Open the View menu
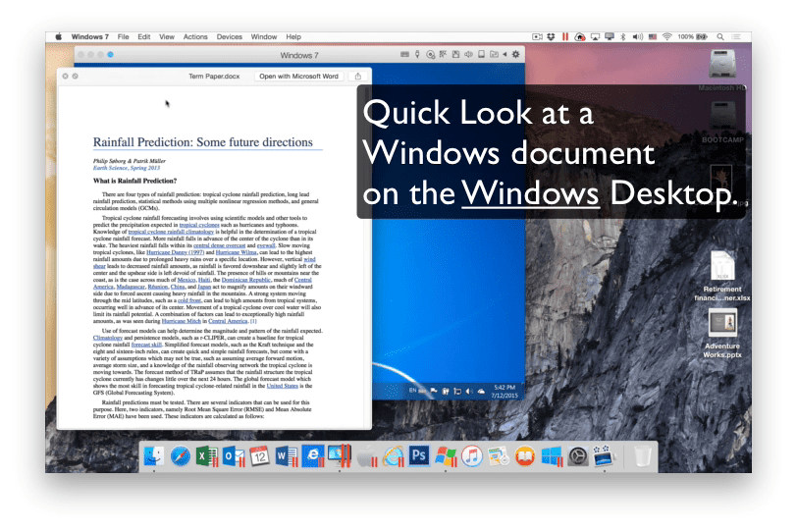Image resolution: width=797 pixels, height=532 pixels. click(x=167, y=36)
